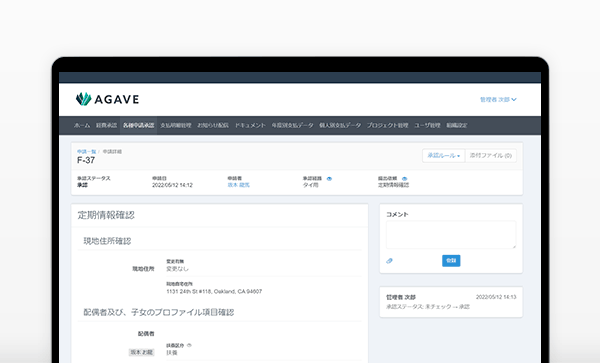
Task: Go back via 申請一覧 breadcrumb link
Action: click(x=86, y=152)
